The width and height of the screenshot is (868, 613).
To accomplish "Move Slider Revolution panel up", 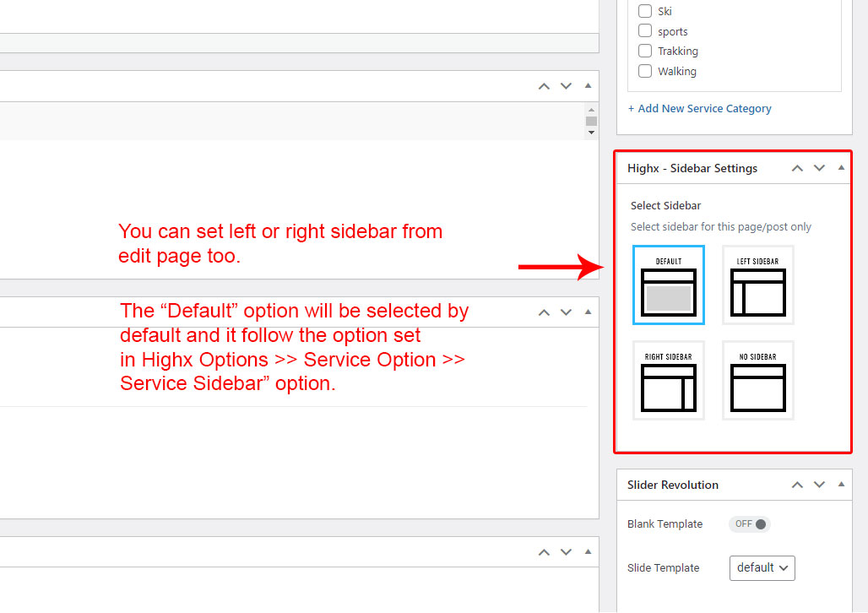I will pyautogui.click(x=797, y=485).
